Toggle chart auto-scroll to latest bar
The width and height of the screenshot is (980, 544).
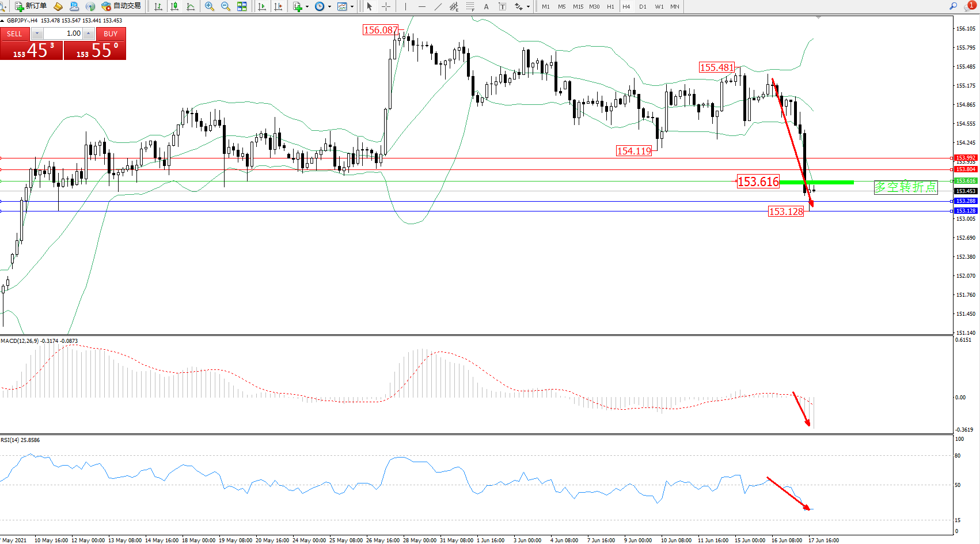click(x=262, y=6)
